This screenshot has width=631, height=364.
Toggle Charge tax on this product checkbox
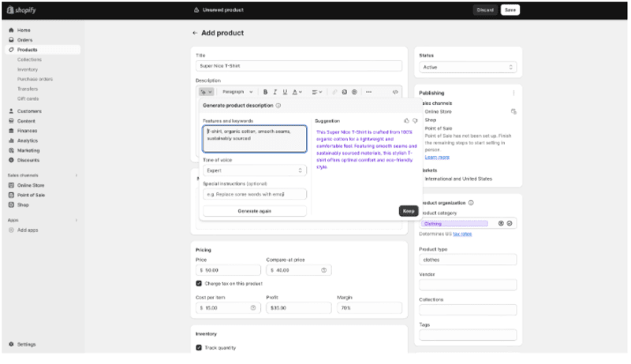click(199, 284)
